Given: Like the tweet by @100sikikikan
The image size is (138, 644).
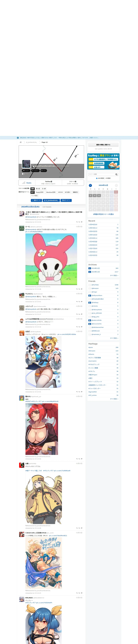Looking at the screenshot, I should [82, 327].
